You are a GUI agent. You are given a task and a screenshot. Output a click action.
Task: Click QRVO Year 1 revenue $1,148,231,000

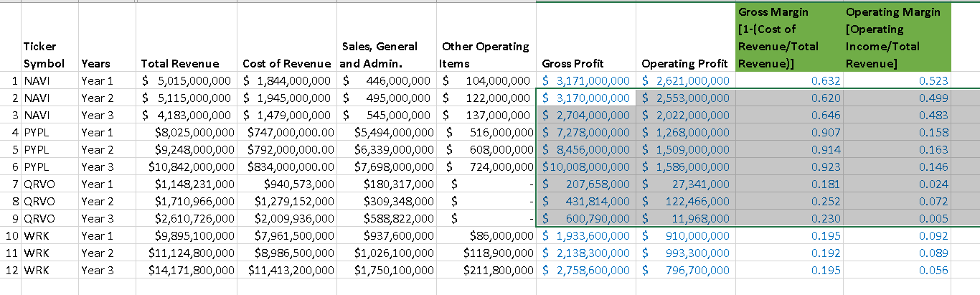tap(187, 184)
